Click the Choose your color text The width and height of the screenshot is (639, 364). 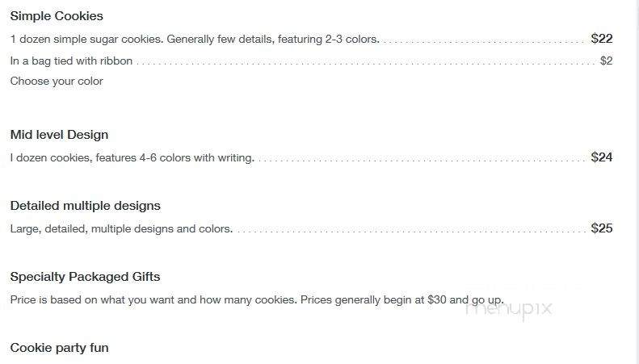click(x=57, y=81)
